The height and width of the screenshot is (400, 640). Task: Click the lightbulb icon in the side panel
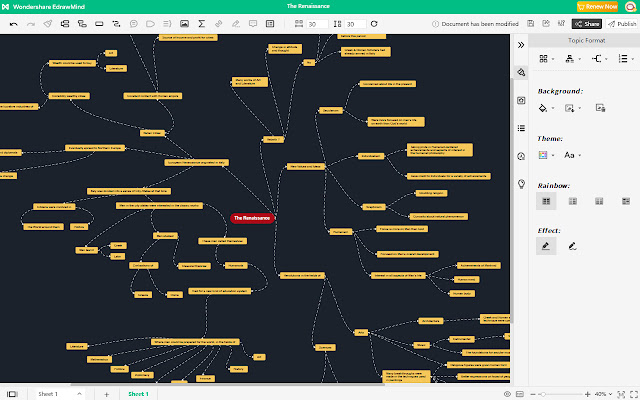[521, 184]
